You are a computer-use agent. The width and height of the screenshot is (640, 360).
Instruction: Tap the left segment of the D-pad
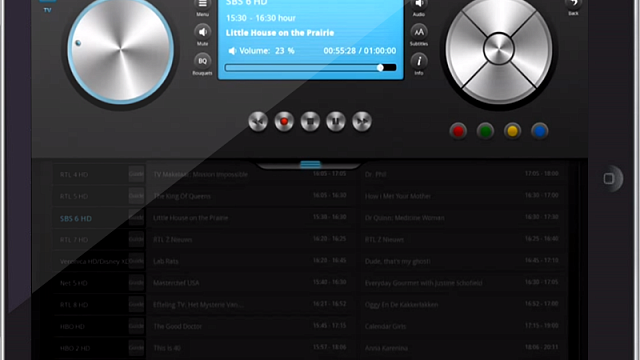click(x=464, y=49)
